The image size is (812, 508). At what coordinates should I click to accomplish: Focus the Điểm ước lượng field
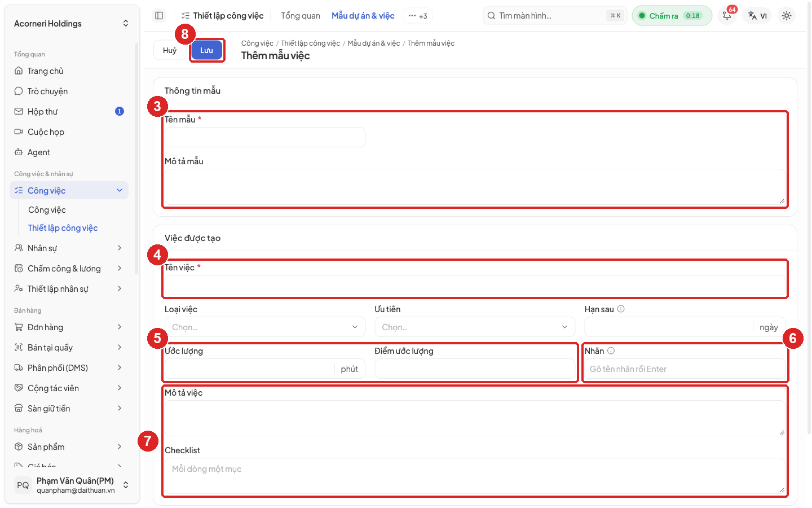475,369
